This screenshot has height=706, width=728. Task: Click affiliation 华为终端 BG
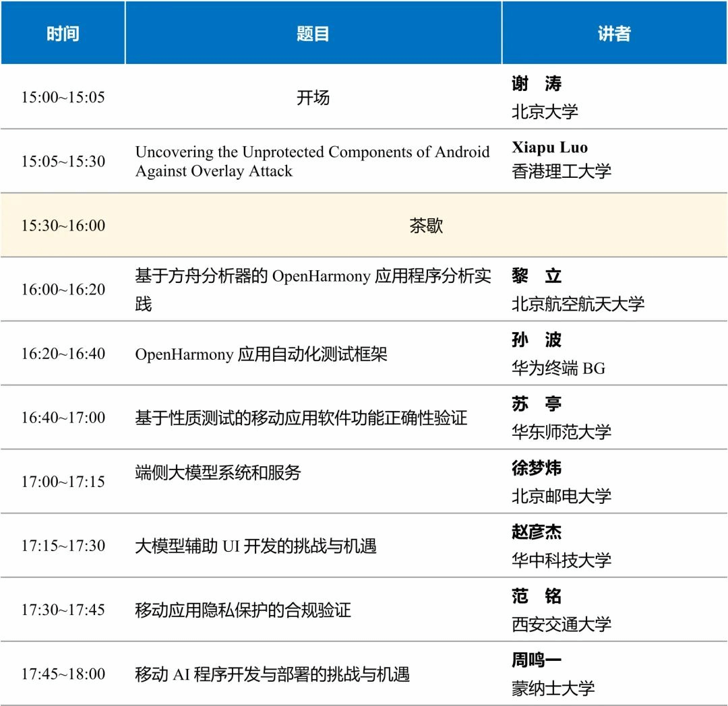coord(558,368)
